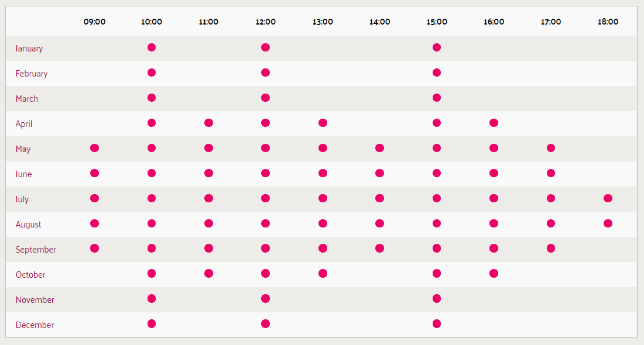This screenshot has width=644, height=345.
Task: Select the 18:00 column header
Action: 608,22
